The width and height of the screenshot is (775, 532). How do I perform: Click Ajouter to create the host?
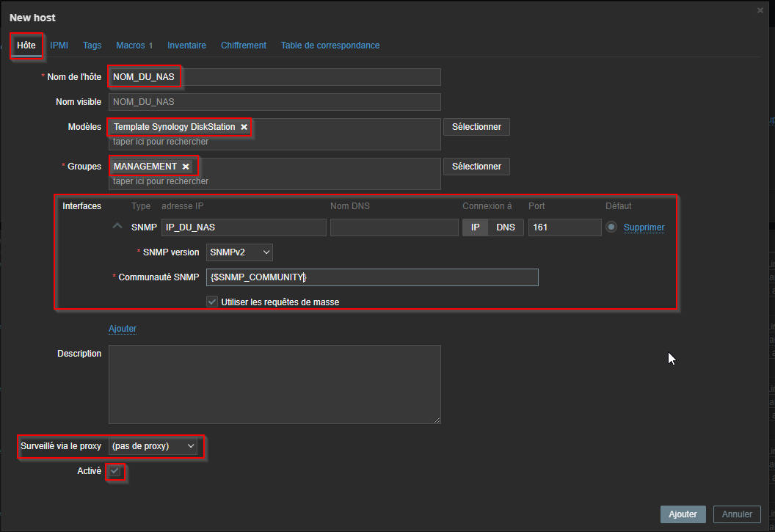683,514
